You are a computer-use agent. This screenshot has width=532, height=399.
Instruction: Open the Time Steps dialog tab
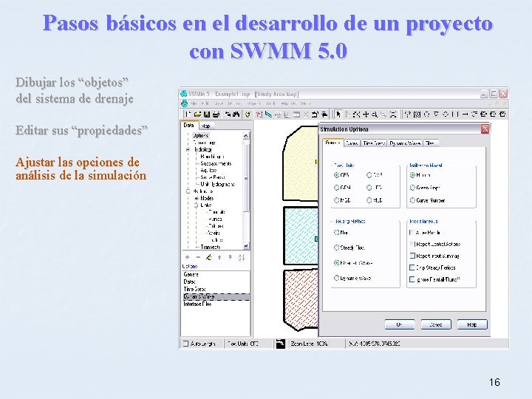click(x=374, y=143)
